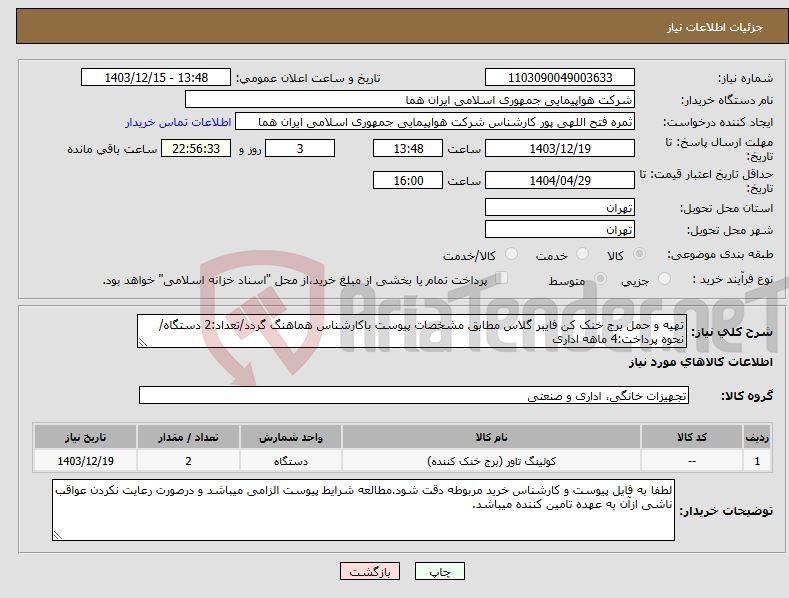This screenshot has height=598, width=789.
Task: Click the نام کالا column header
Action: 491,437
